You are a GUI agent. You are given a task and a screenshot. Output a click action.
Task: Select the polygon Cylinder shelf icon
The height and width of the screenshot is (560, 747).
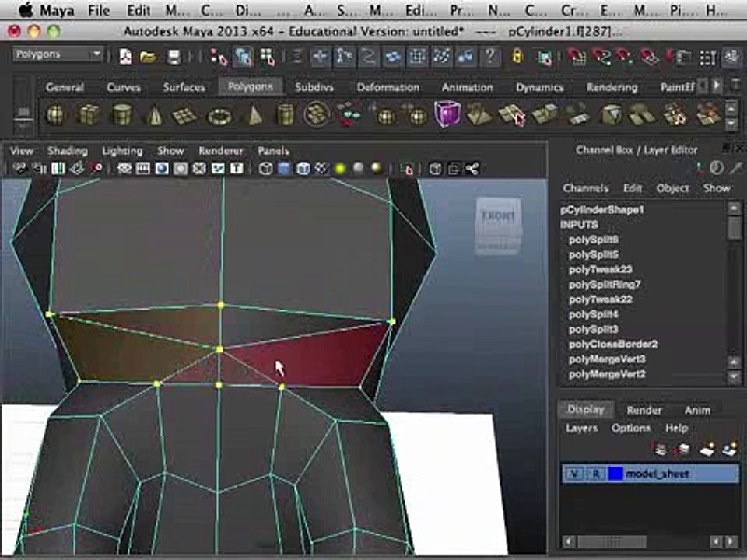tap(121, 115)
